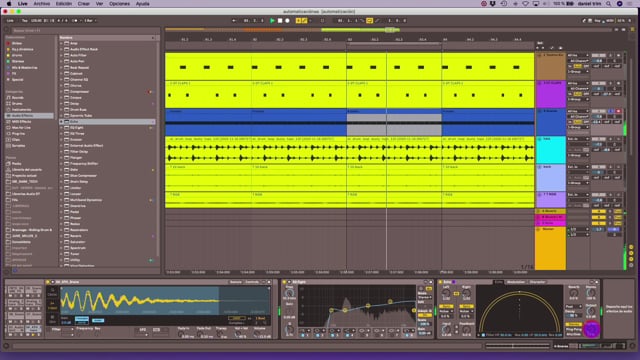Click the Set locator button

tap(540, 43)
